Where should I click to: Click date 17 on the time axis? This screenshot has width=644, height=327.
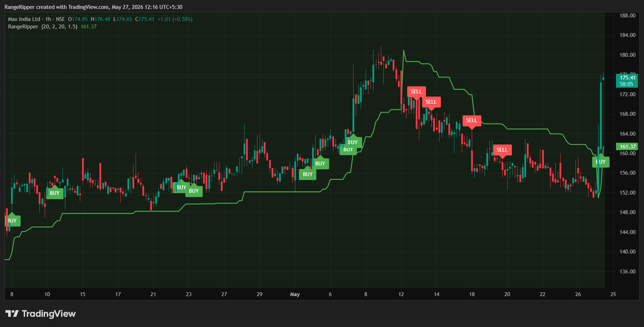click(x=118, y=295)
